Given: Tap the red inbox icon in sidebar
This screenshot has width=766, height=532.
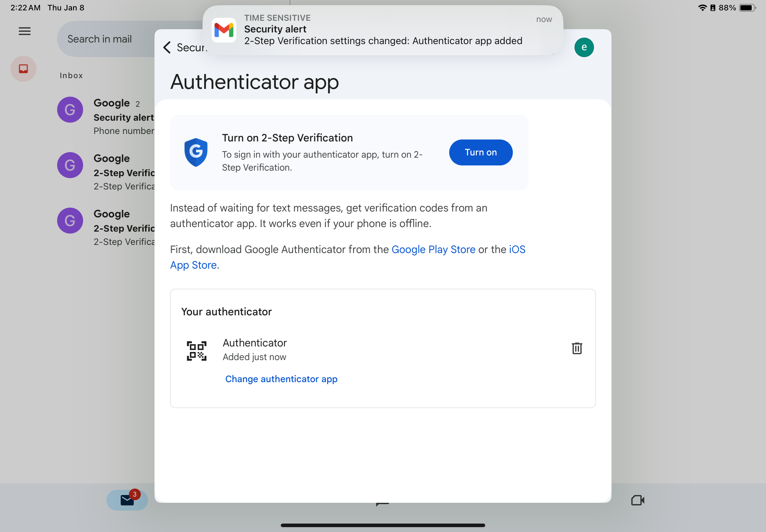Looking at the screenshot, I should pos(23,69).
